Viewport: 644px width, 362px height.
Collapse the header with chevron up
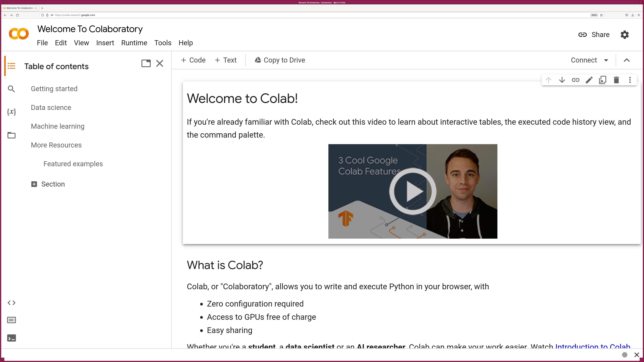(627, 60)
